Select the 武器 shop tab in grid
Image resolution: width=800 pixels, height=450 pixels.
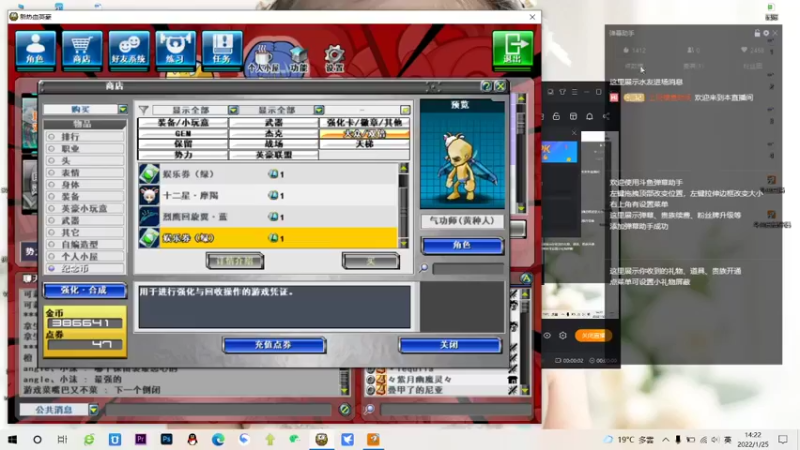pyautogui.click(x=274, y=122)
